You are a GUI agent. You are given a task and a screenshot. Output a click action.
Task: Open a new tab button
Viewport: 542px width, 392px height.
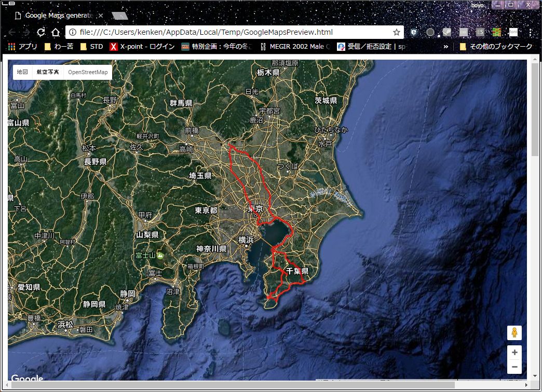[120, 16]
